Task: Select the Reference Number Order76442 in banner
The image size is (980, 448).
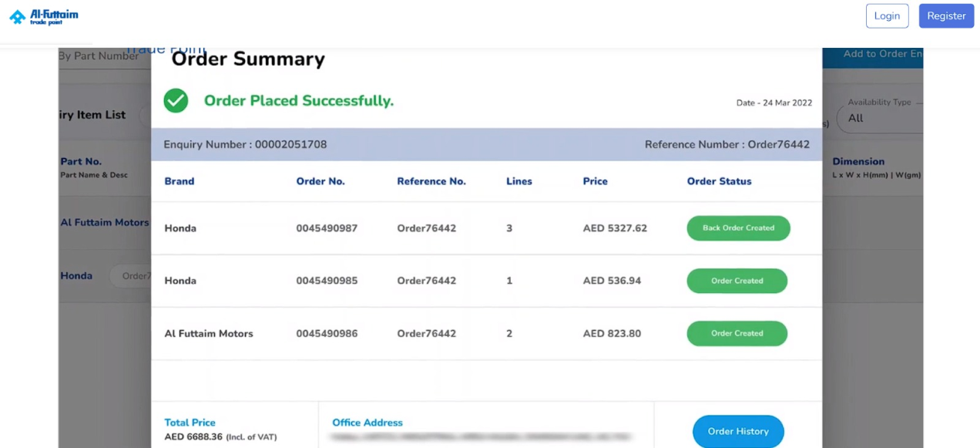Action: [727, 145]
